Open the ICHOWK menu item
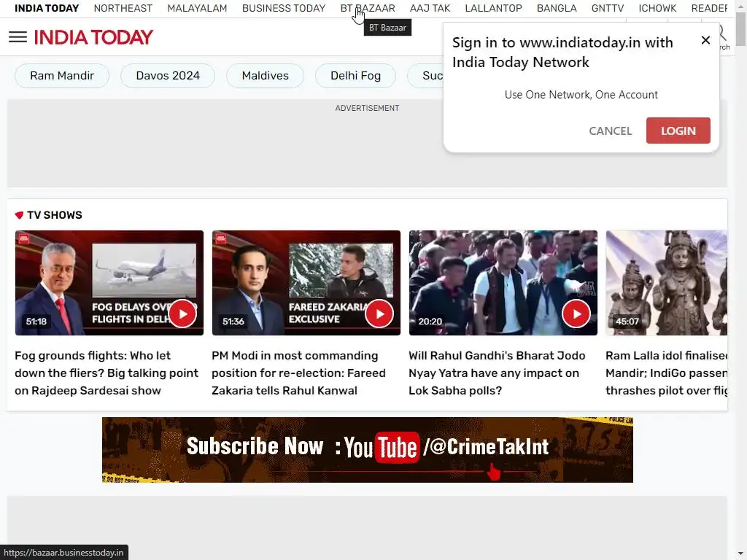Screen dimensions: 747x560 tap(657, 8)
